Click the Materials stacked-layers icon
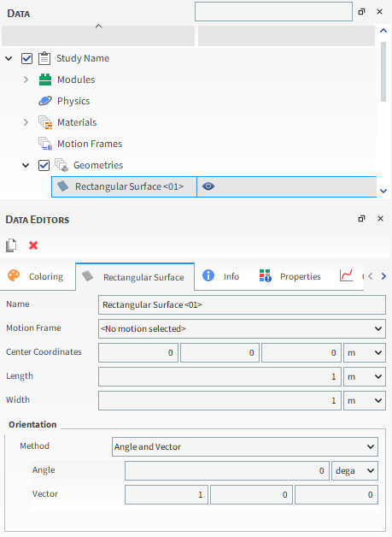The height and width of the screenshot is (537, 392). (45, 122)
